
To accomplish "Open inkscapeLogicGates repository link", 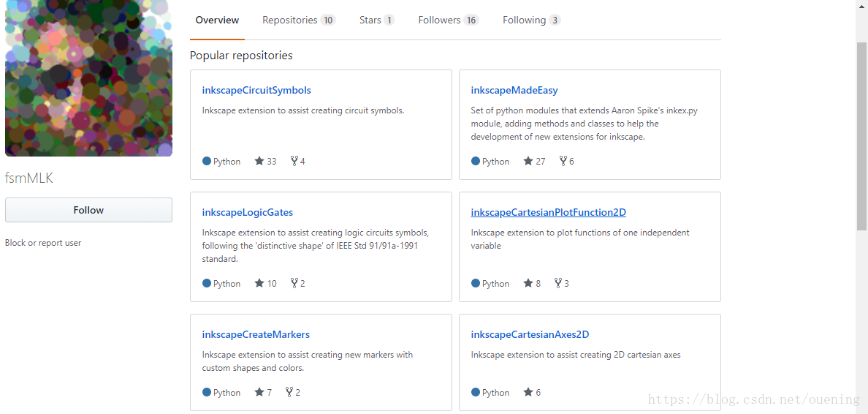I will click(x=248, y=212).
